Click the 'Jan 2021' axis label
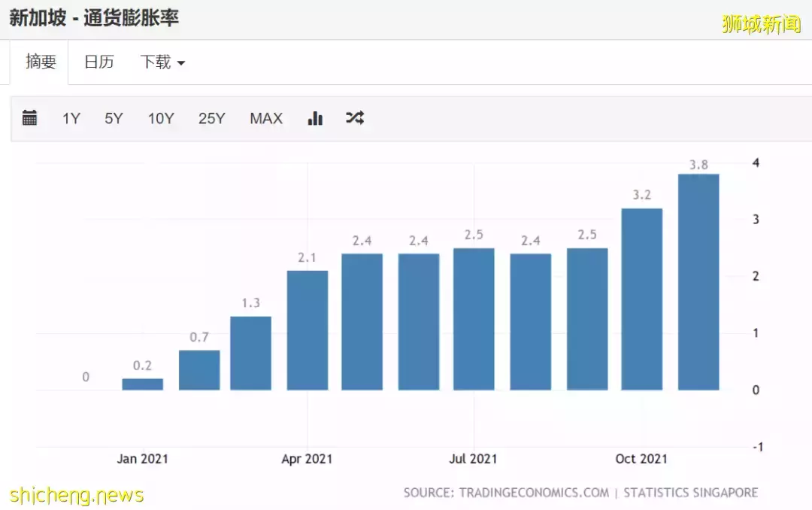The height and width of the screenshot is (510, 812). tap(142, 459)
